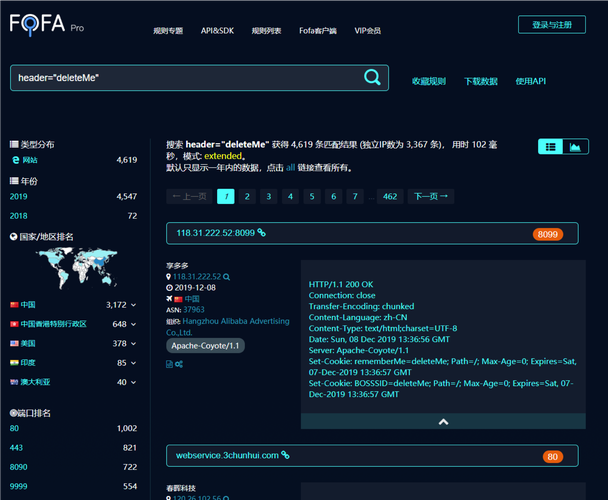The height and width of the screenshot is (500, 608).
Task: Filter by port 9999
Action: click(19, 486)
